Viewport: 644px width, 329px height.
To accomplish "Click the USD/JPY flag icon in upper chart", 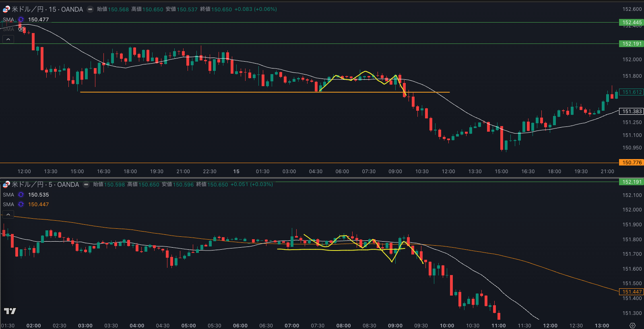I will (6, 9).
